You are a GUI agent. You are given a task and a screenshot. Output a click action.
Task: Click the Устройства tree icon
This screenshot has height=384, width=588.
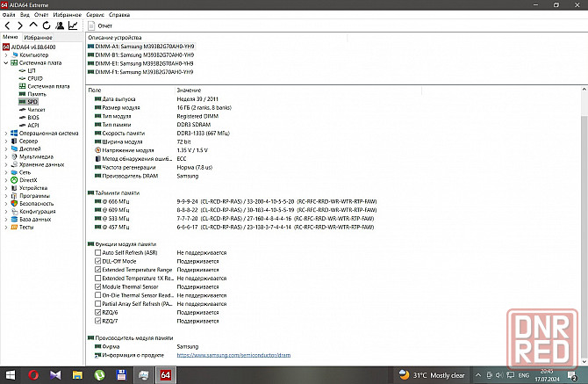[x=14, y=188]
